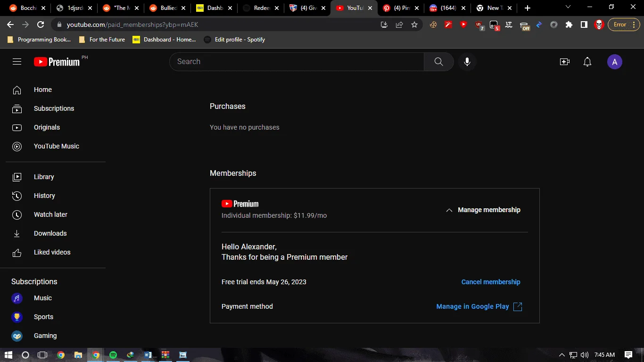Switch to the Dashboard tab
Image resolution: width=644 pixels, height=362 pixels.
tap(213, 8)
